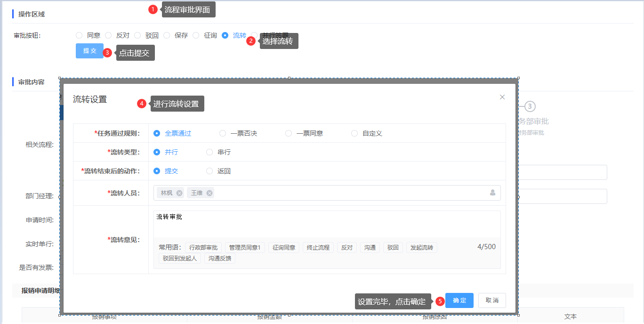The width and height of the screenshot is (644, 324).
Task: Choose the 一票同意 radio option
Action: pyautogui.click(x=289, y=133)
